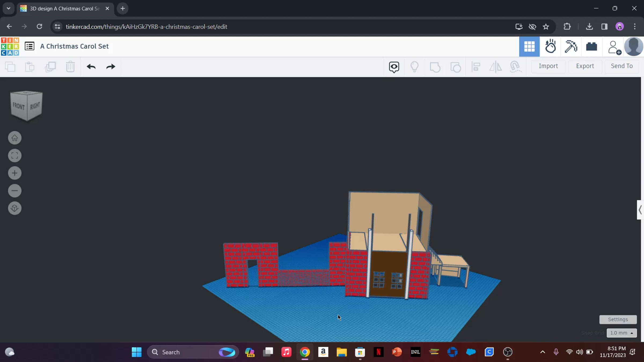The width and height of the screenshot is (644, 362).
Task: Click the Redo arrow
Action: (111, 67)
